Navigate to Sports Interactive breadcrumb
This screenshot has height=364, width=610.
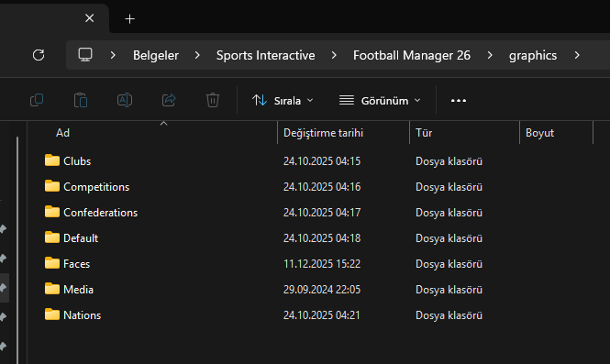click(266, 55)
